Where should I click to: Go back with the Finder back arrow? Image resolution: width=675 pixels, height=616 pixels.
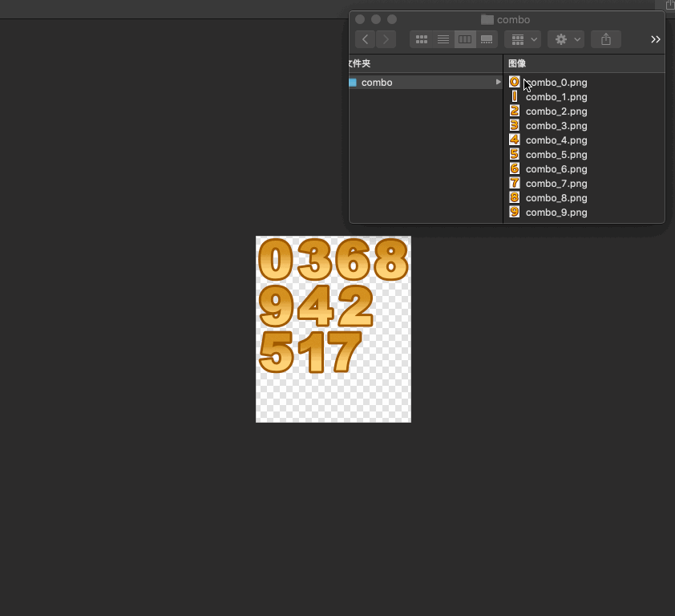point(365,39)
